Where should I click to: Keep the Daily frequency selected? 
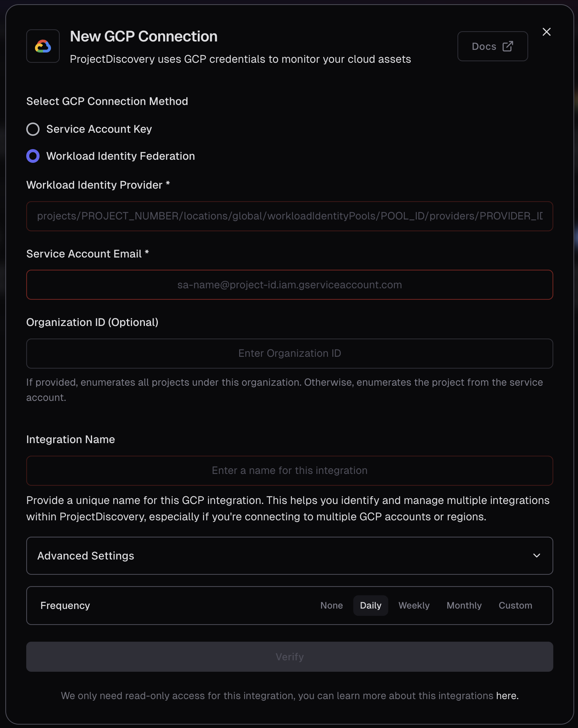370,605
